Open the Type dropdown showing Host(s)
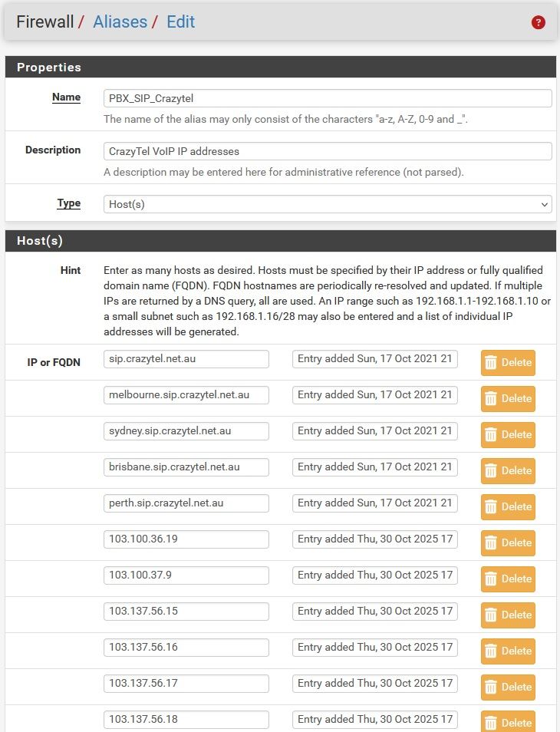Screen dimensions: 560x732 coord(328,204)
